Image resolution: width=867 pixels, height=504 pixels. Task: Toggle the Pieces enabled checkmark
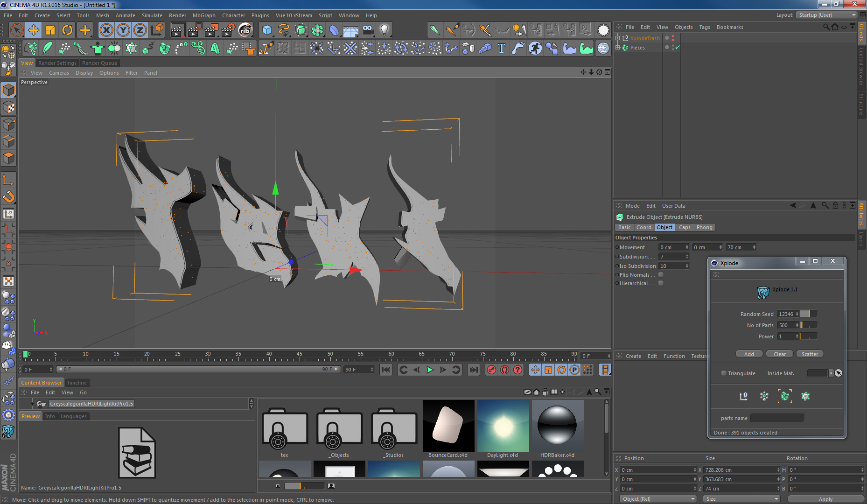(x=678, y=48)
